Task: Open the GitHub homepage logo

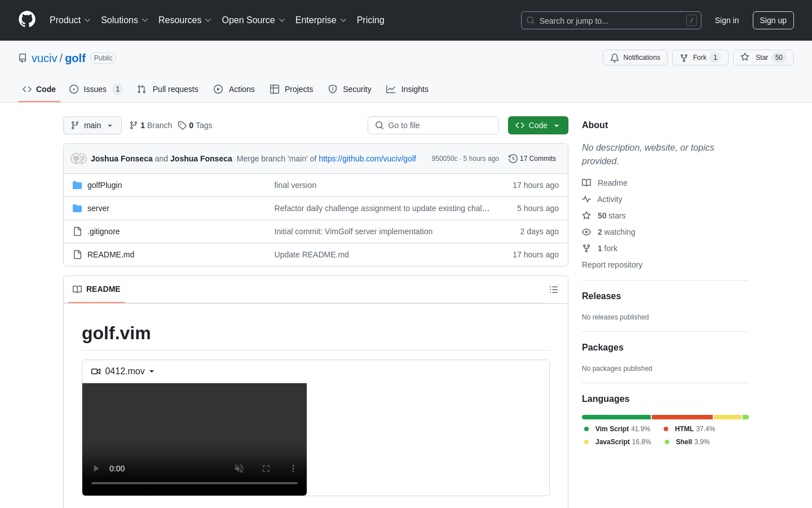Action: 27,20
